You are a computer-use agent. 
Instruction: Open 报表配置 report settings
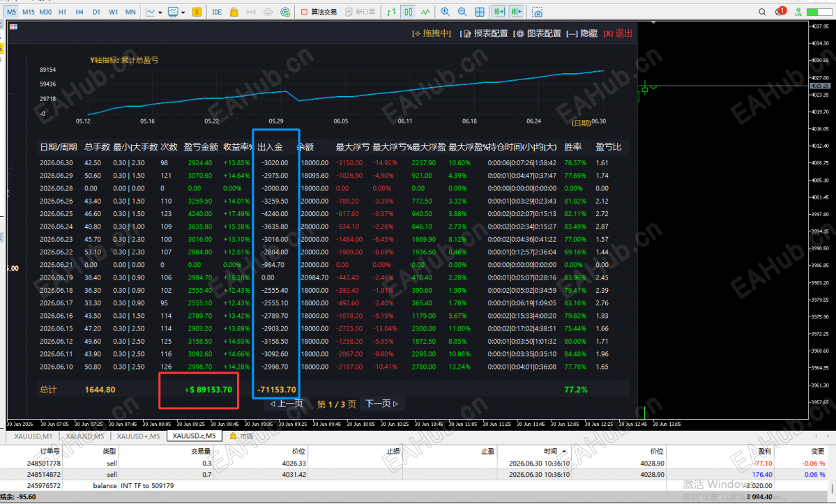tap(484, 33)
